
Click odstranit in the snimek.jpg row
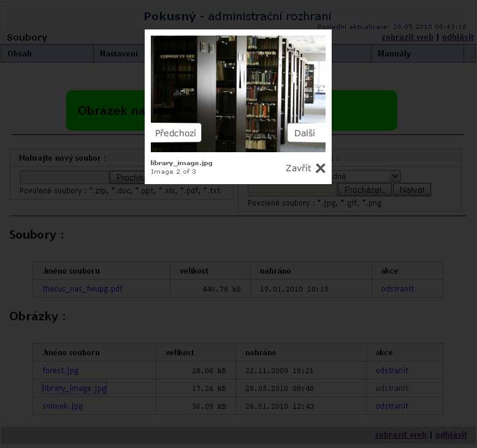point(392,406)
